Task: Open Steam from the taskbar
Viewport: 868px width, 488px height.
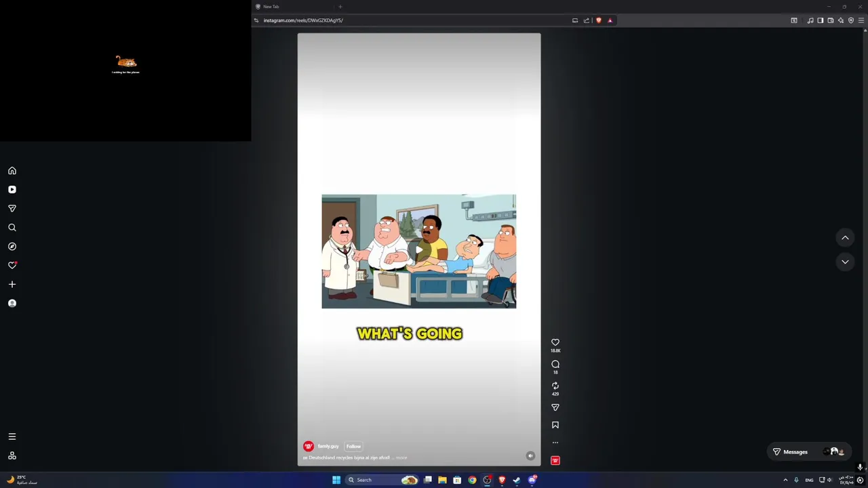Action: [517, 480]
